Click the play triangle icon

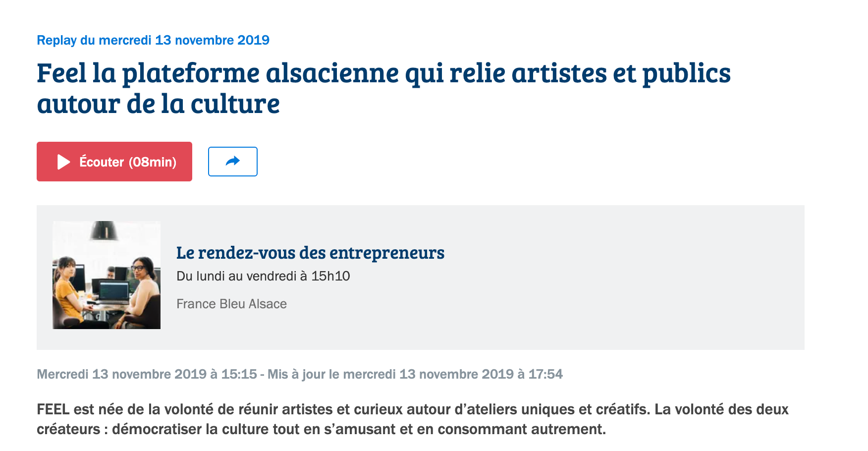[x=63, y=162]
